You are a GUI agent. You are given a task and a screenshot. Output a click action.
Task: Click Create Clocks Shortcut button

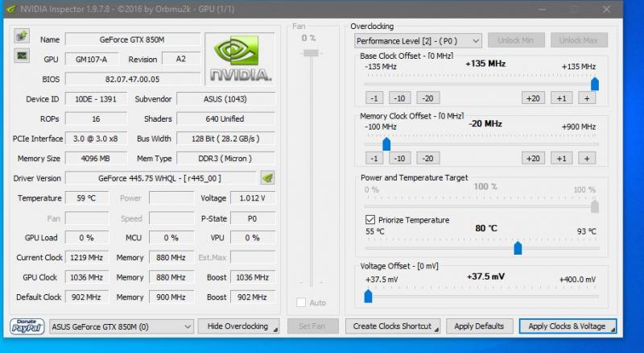point(393,326)
